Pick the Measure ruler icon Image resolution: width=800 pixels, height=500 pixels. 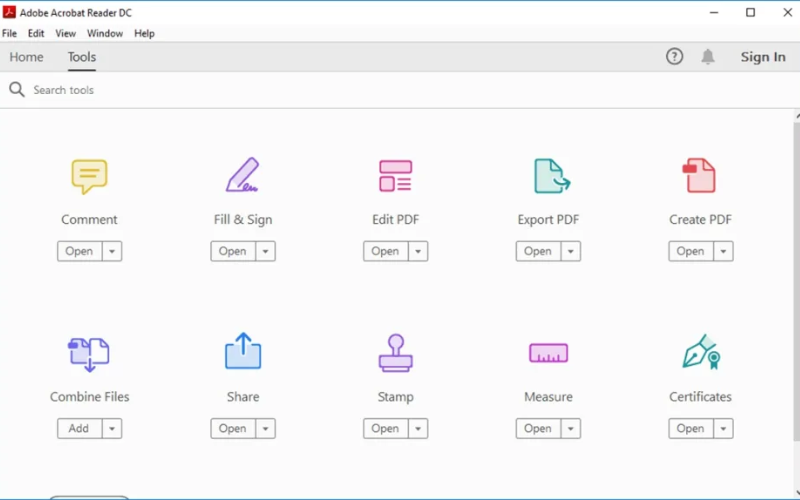click(x=548, y=353)
